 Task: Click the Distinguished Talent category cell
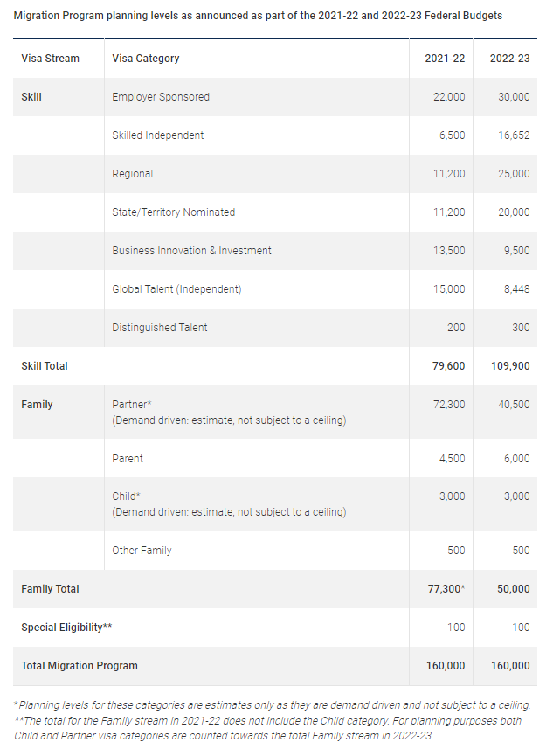(x=160, y=328)
